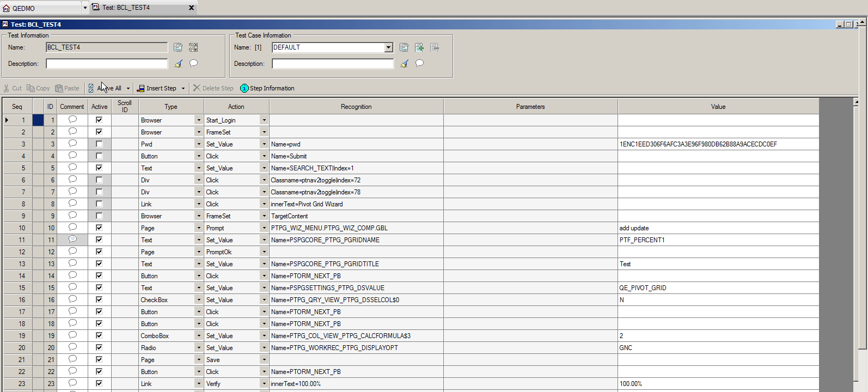
Task: Click the Insert Step button
Action: tap(157, 88)
